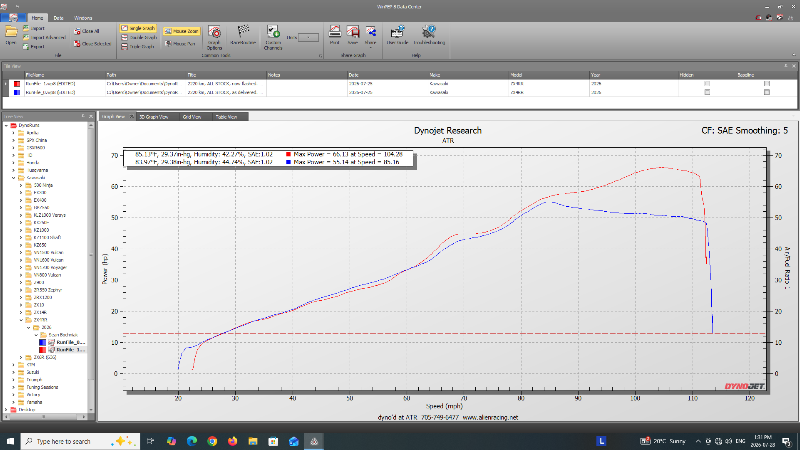Check Hidden for the blue run file row
The image size is (800, 450).
click(707, 92)
